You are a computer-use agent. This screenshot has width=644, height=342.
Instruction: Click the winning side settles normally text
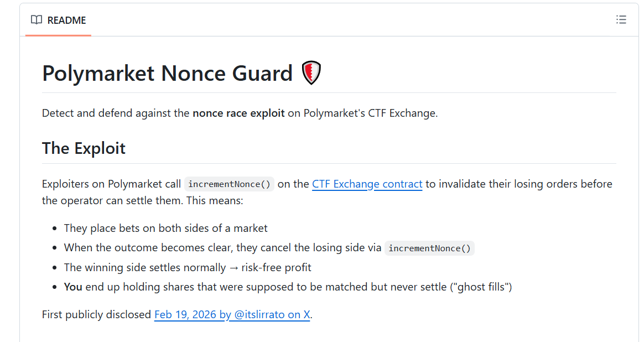click(145, 268)
